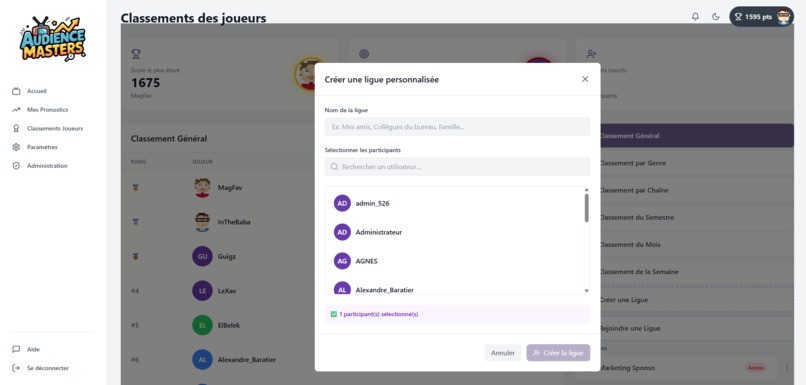Viewport: 806px width, 385px height.
Task: Select Classement du Mois
Action: pos(697,245)
